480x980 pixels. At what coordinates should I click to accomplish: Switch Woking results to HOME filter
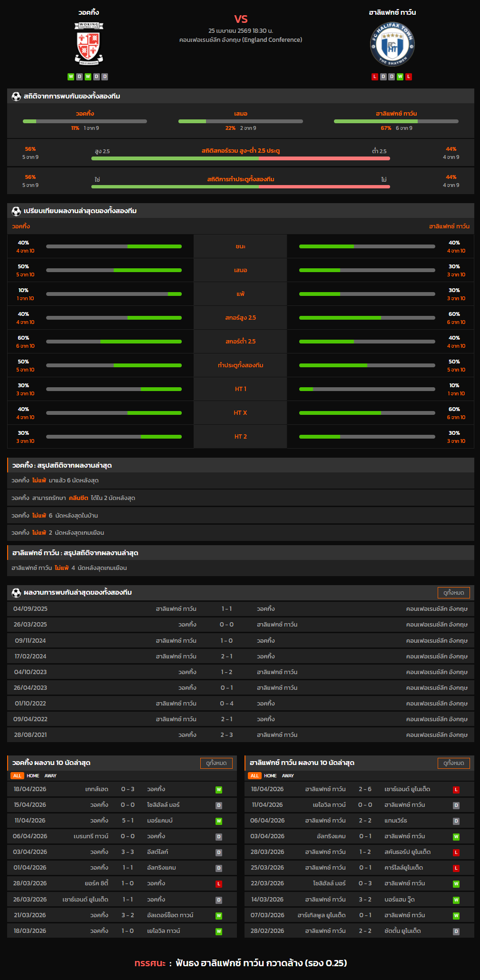(33, 776)
